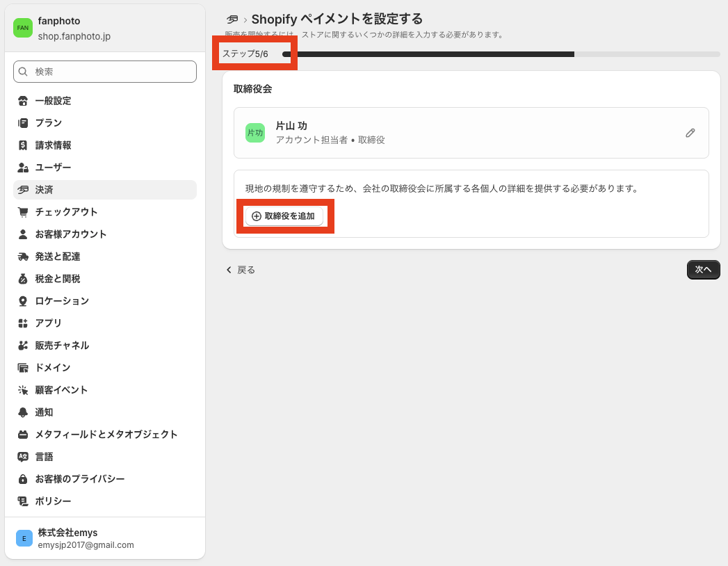
Task: Open ユーザー settings
Action: point(105,167)
